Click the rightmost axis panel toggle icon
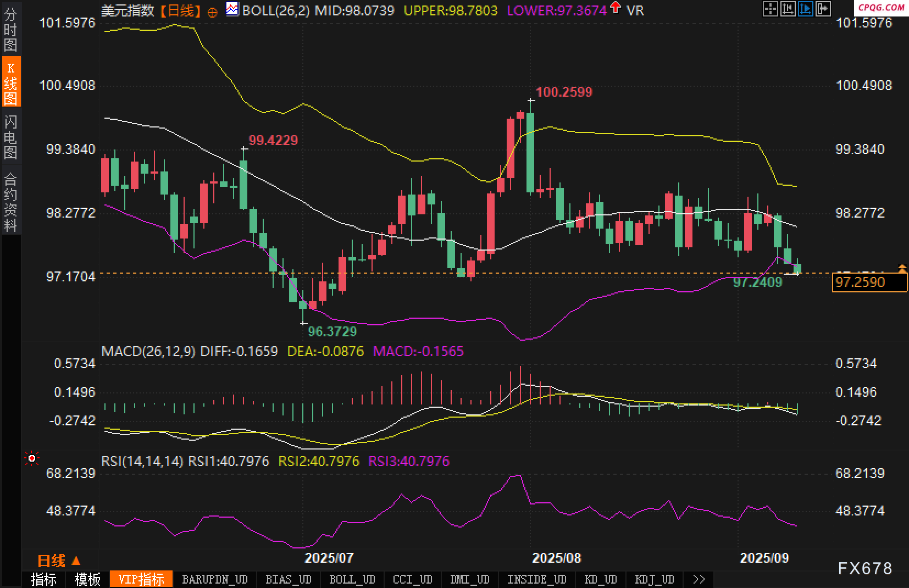The height and width of the screenshot is (588, 909). 823,9
